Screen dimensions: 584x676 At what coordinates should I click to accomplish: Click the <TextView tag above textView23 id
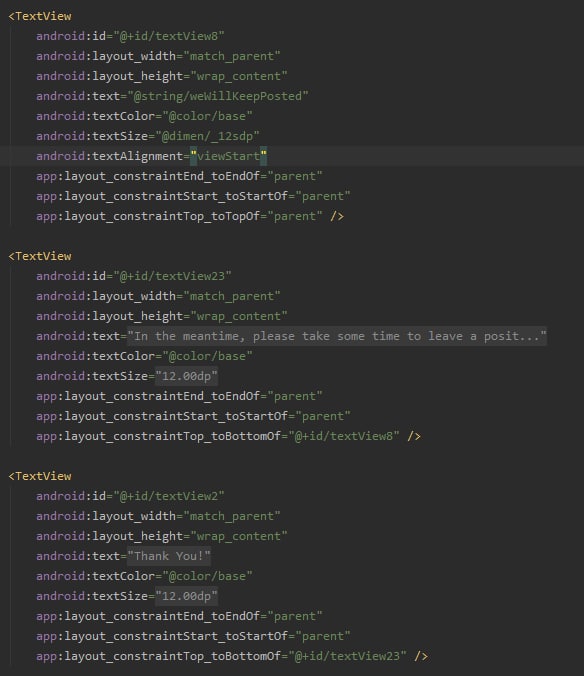click(x=40, y=256)
